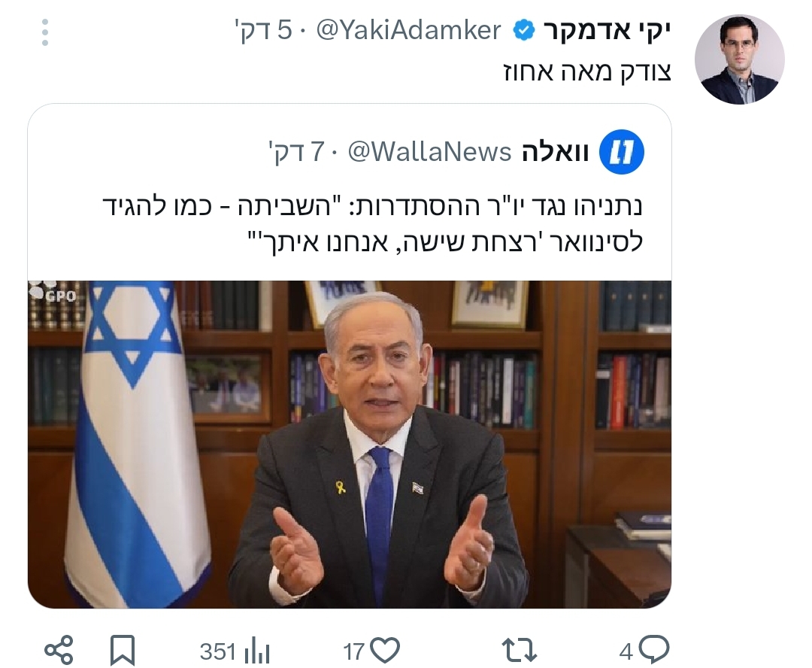View the Netanyahu photo in quoted tweet
This screenshot has width=812, height=668.
point(350,444)
